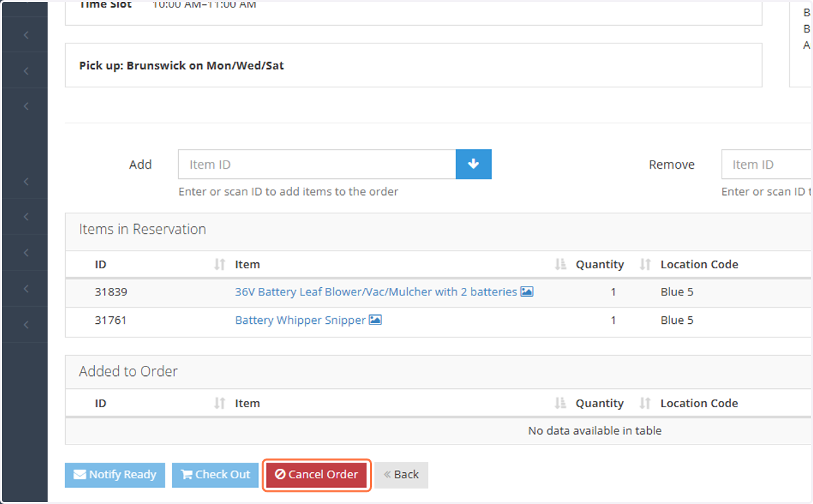Click 'No data available in table' text
This screenshot has width=813, height=504.
pyautogui.click(x=595, y=430)
